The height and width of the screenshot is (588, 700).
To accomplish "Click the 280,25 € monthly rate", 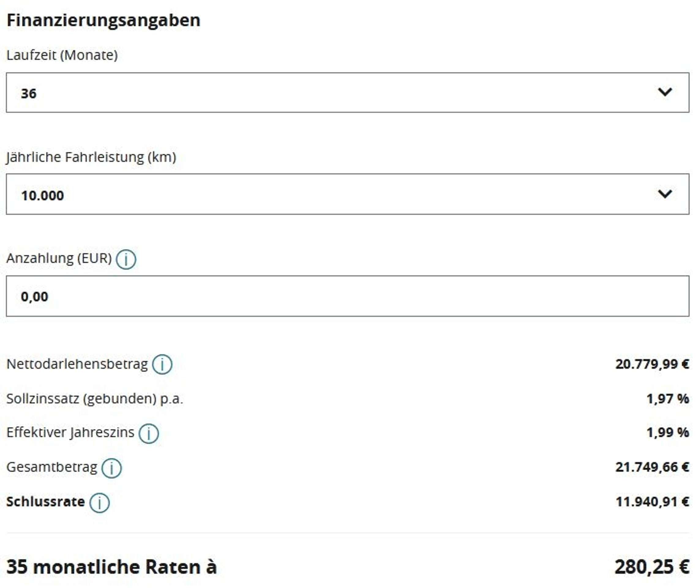I will point(652,567).
